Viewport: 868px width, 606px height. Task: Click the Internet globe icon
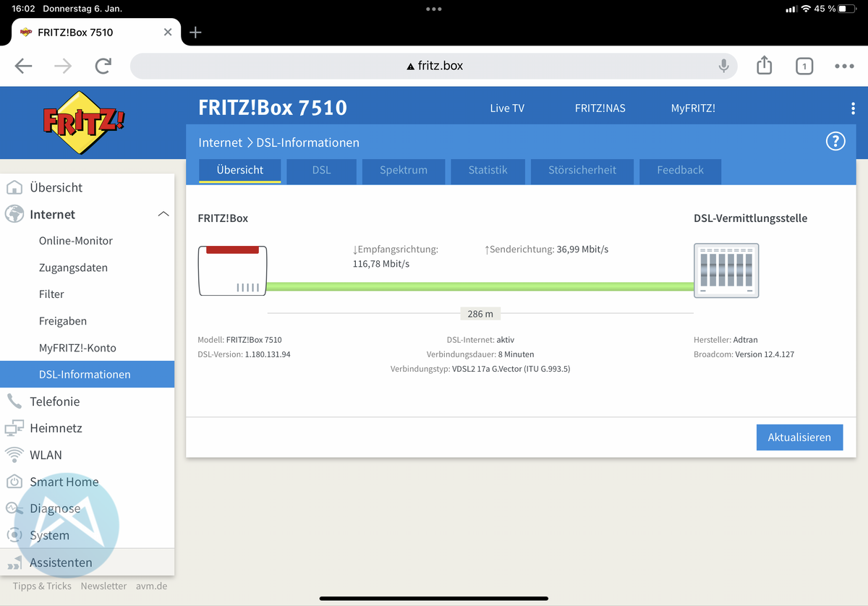(x=14, y=214)
